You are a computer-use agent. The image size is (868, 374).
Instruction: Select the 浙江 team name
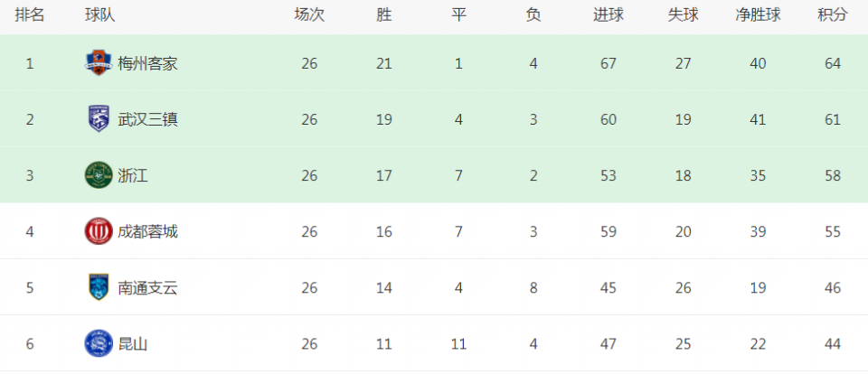point(132,176)
